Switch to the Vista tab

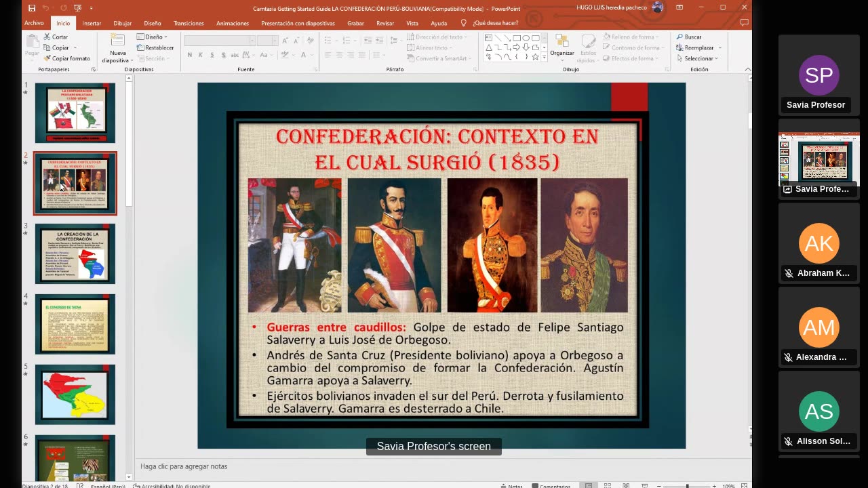click(x=412, y=23)
